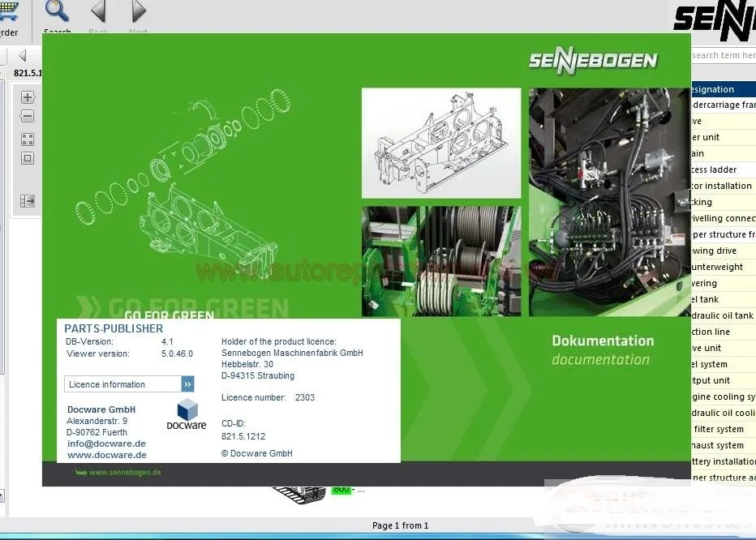Zoom out with the minus icon
This screenshot has width=756, height=540.
(28, 116)
